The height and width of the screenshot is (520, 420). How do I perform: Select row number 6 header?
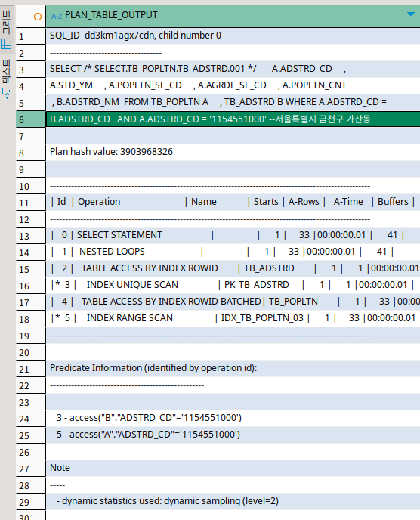pos(31,119)
